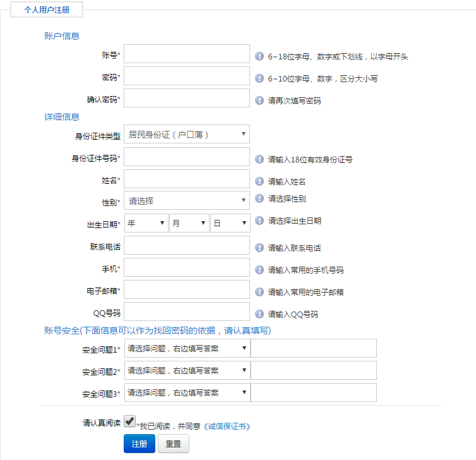Select the 个人用户注册 tab header
This screenshot has height=460, width=476.
(47, 10)
